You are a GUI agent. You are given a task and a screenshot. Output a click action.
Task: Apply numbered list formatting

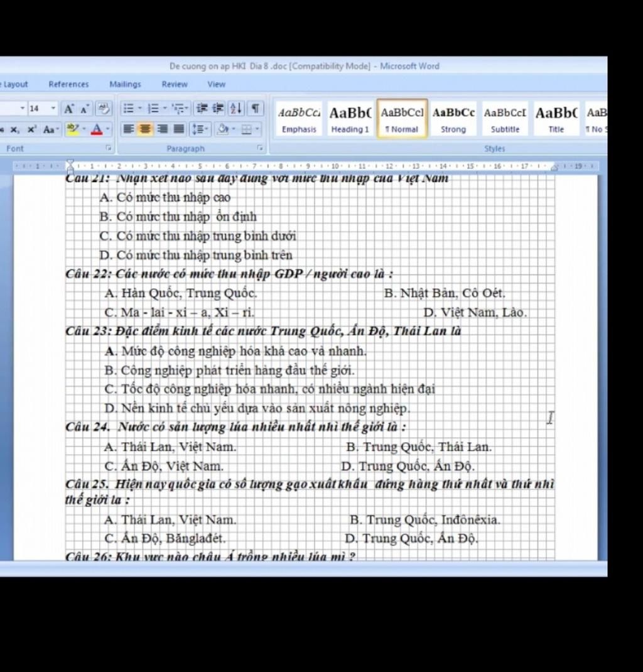point(153,109)
